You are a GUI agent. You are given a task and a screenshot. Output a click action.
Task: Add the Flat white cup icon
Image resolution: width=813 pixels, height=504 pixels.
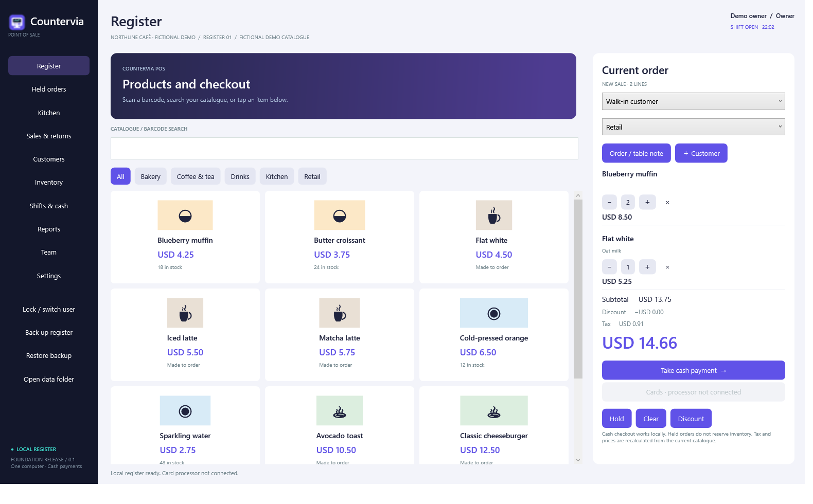[x=494, y=215]
